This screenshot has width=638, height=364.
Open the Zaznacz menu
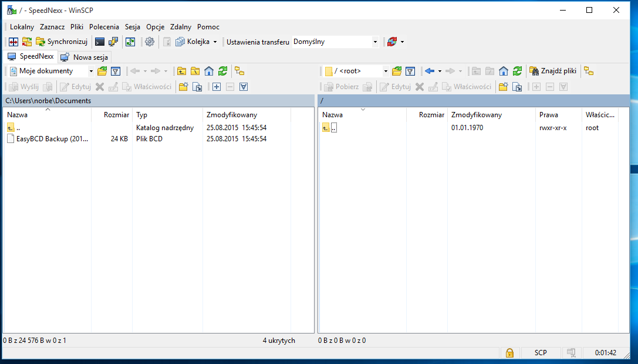click(52, 27)
